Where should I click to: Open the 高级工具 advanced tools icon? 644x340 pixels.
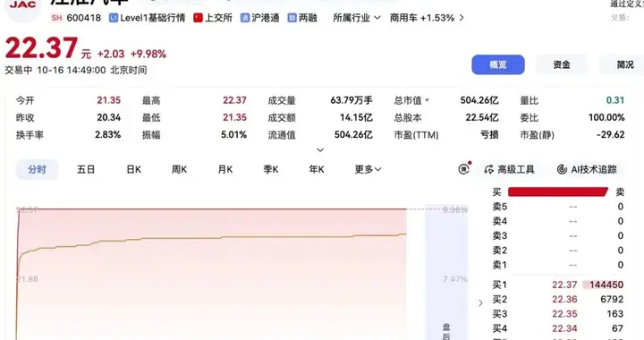(x=488, y=170)
